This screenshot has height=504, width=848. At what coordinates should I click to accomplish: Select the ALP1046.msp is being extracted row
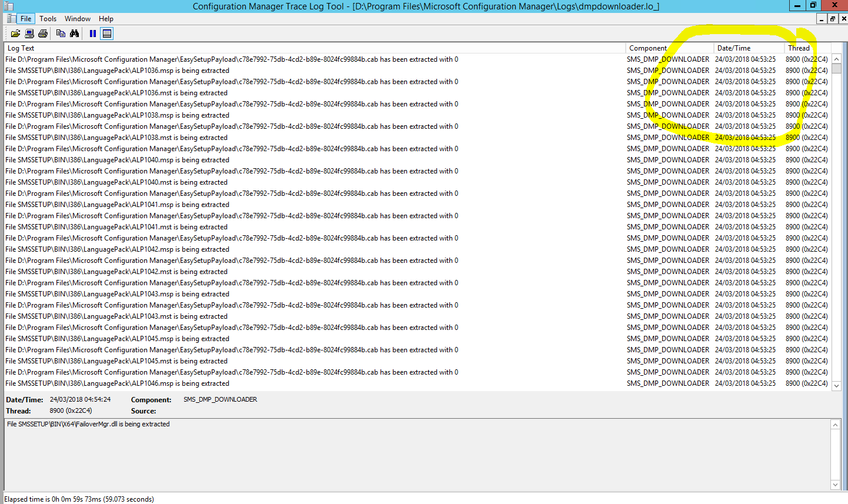click(418, 383)
